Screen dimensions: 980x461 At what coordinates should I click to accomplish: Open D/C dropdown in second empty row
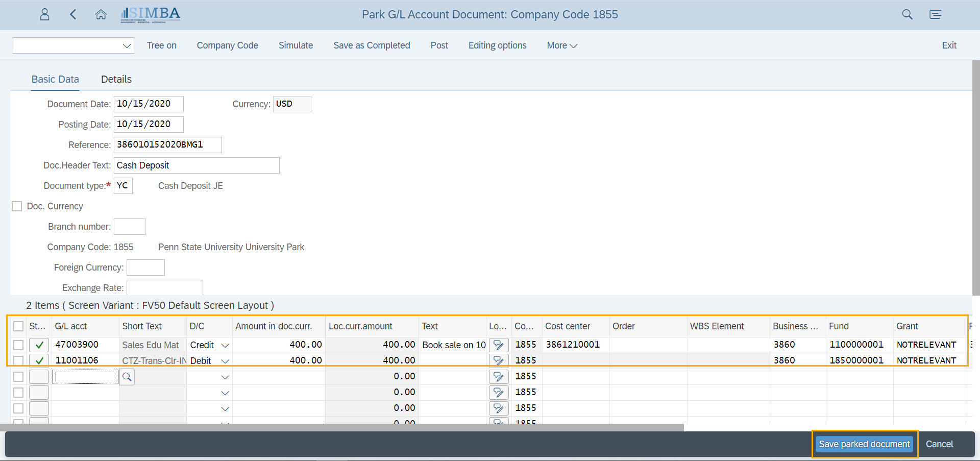[x=225, y=393]
